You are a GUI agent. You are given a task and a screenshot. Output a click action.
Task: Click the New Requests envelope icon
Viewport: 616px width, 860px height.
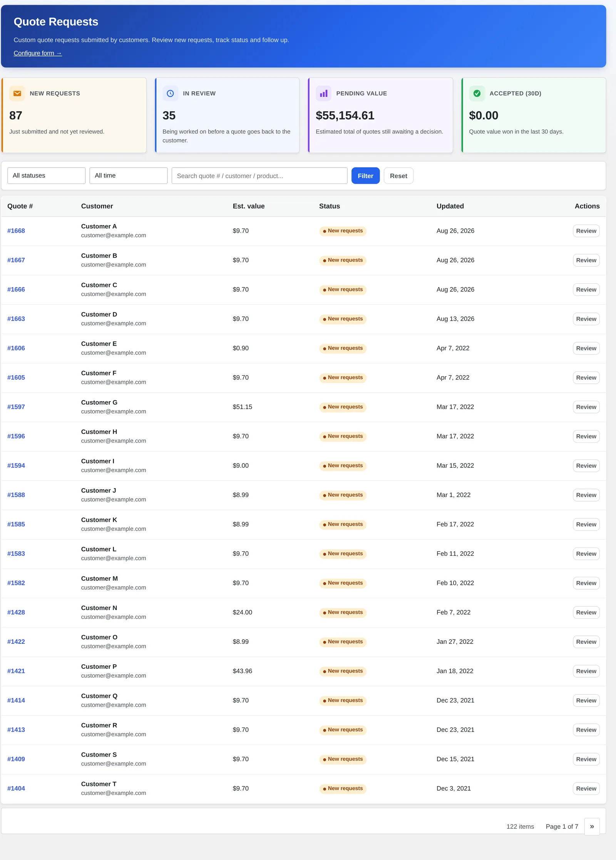[x=17, y=94]
